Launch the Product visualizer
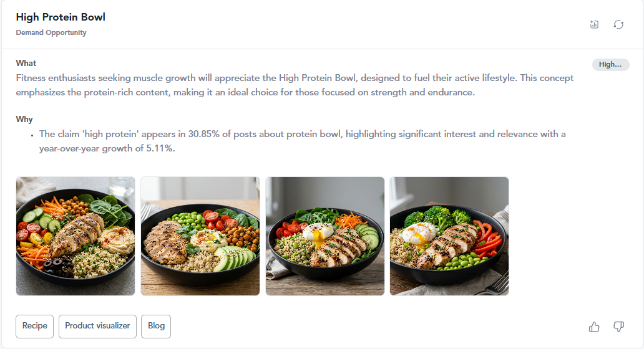 click(97, 326)
